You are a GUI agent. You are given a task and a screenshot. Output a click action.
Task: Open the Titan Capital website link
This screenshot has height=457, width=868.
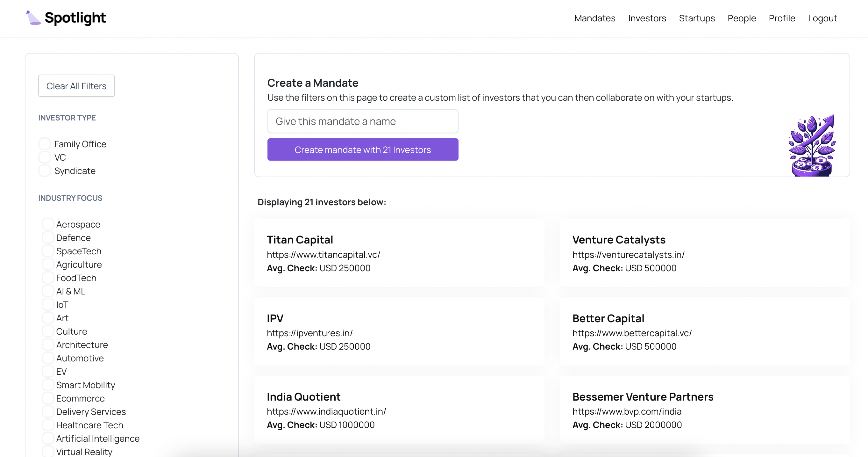[323, 255]
